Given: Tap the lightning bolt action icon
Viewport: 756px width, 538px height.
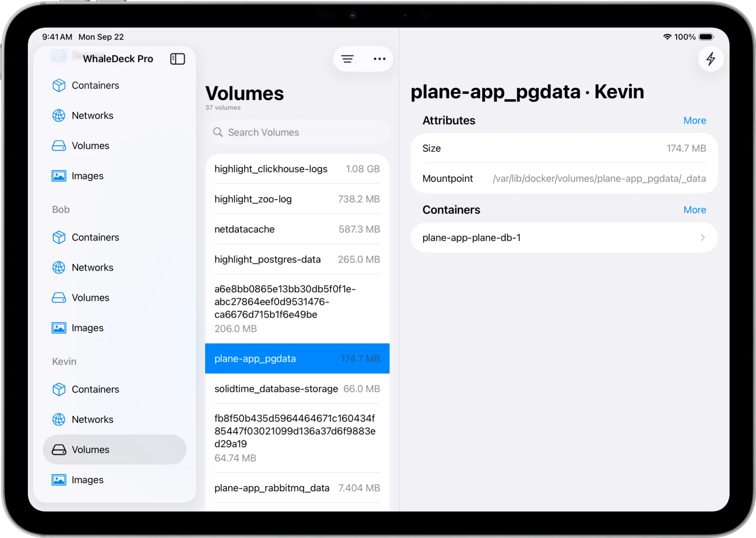Looking at the screenshot, I should click(710, 59).
